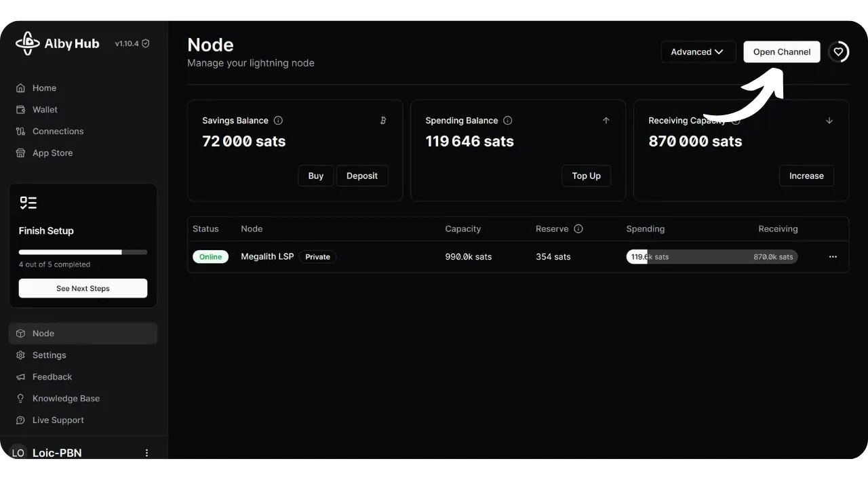Click Spending Balance info icon

508,121
